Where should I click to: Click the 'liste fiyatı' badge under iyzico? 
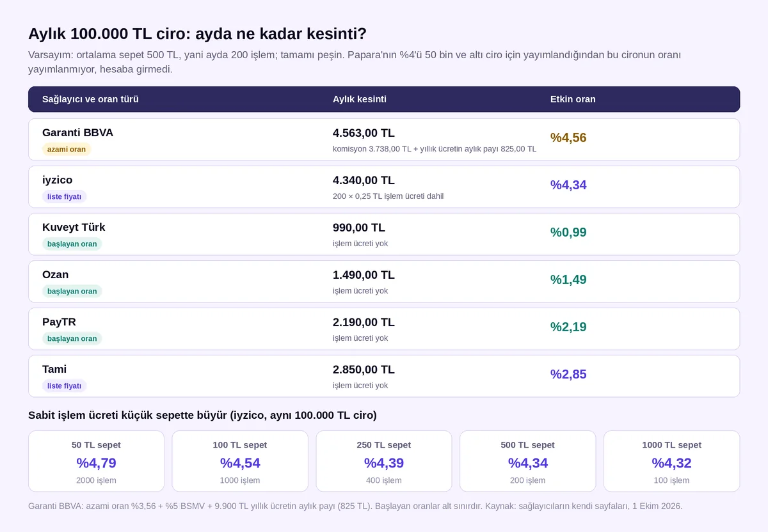pyautogui.click(x=64, y=196)
